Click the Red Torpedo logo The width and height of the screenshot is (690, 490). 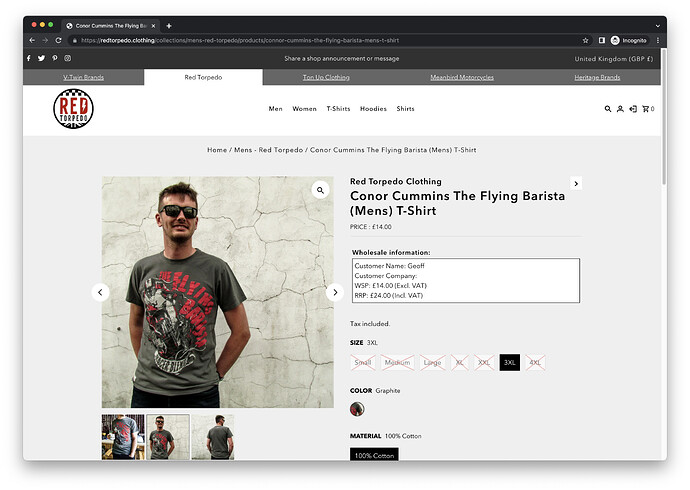pos(73,109)
